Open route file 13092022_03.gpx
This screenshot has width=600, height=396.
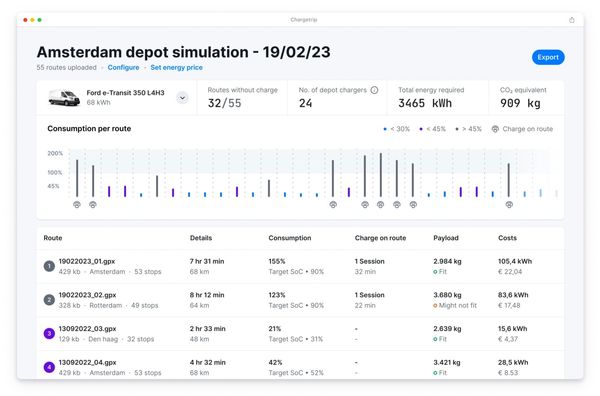(87, 329)
